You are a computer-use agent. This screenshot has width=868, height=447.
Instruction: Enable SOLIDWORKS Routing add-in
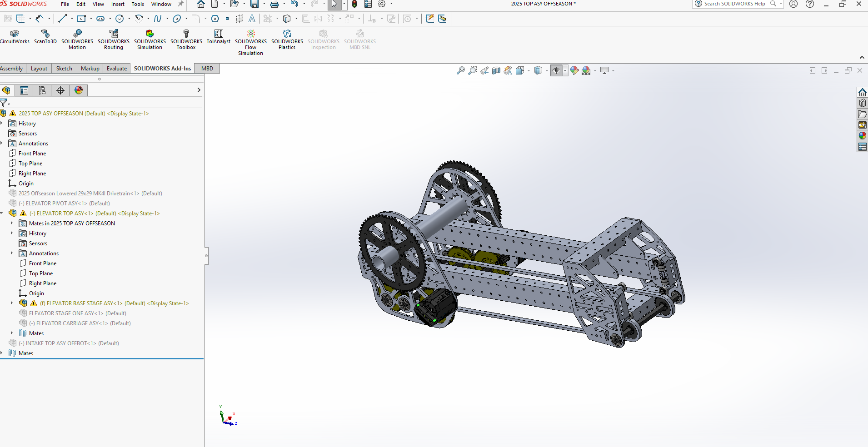point(114,40)
